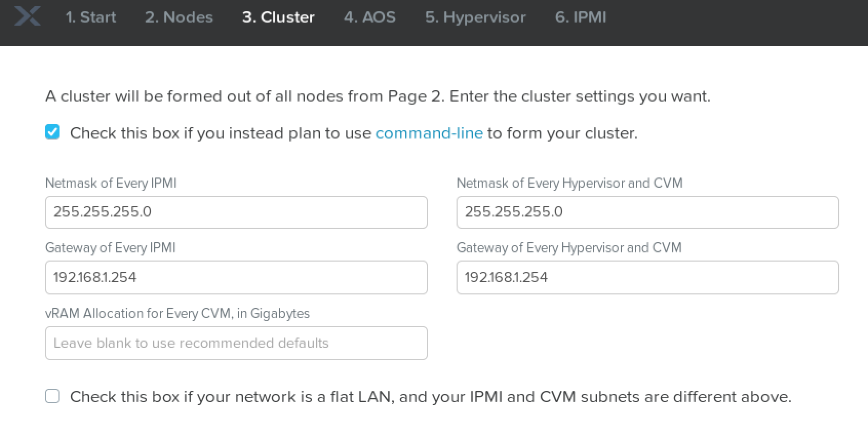Select the 3. Cluster tab

(278, 17)
